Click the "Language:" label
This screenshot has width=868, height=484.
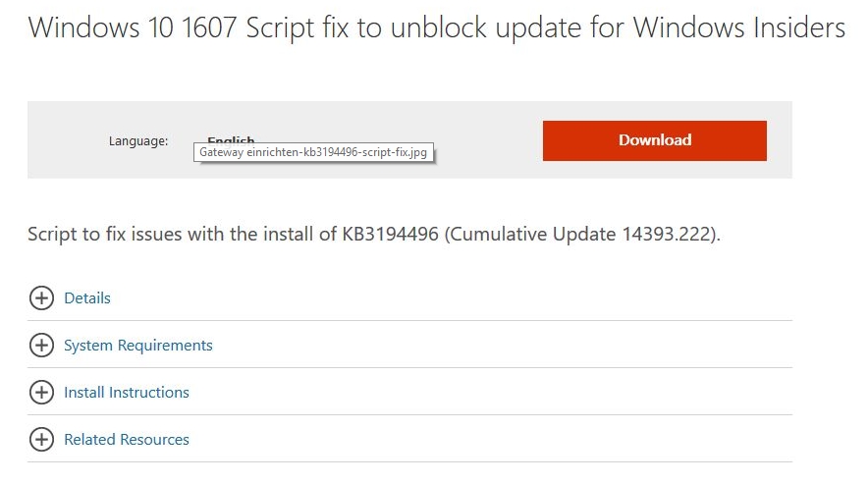(138, 141)
